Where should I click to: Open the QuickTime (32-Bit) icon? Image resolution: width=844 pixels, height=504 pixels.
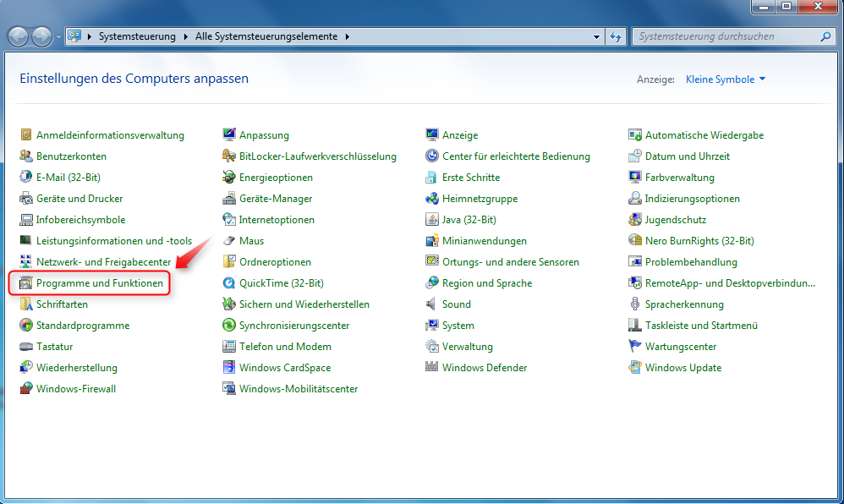pos(229,282)
